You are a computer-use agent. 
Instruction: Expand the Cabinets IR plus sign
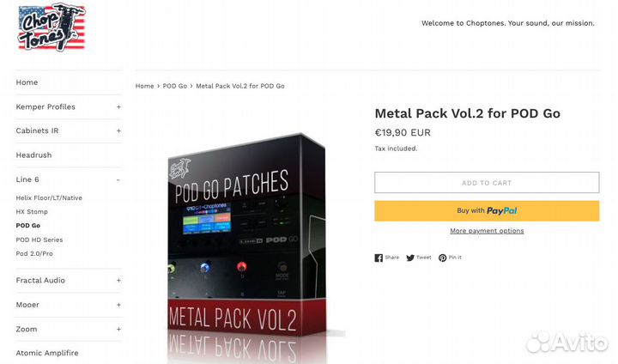118,131
